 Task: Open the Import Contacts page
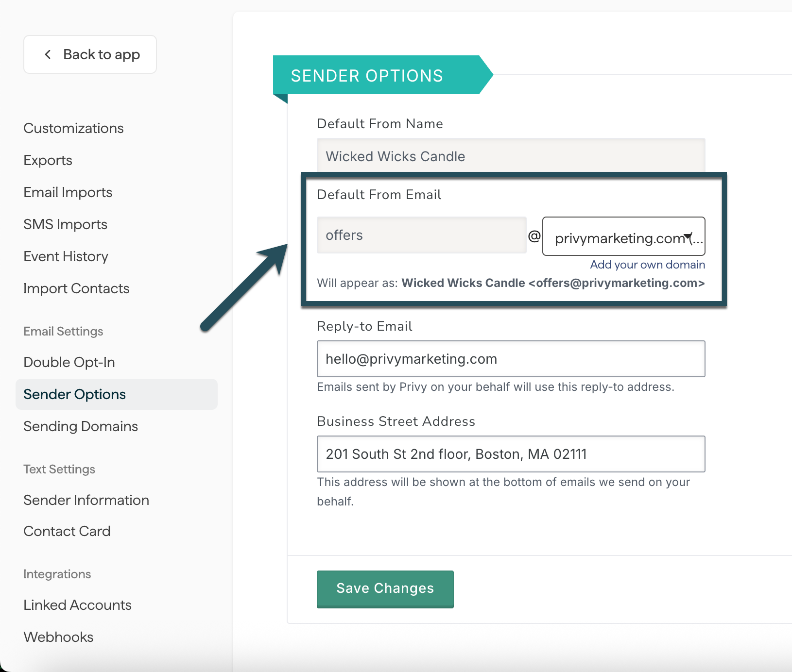pyautogui.click(x=76, y=288)
